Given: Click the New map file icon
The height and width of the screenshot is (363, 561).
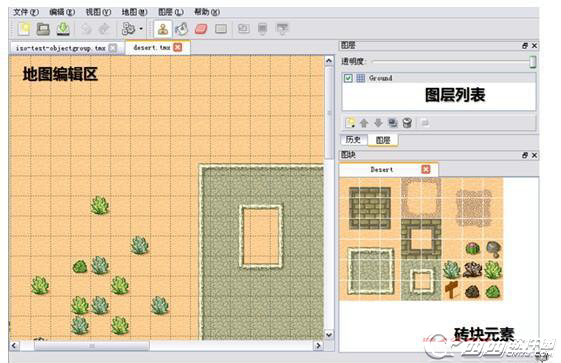Looking at the screenshot, I should pyautogui.click(x=24, y=29).
